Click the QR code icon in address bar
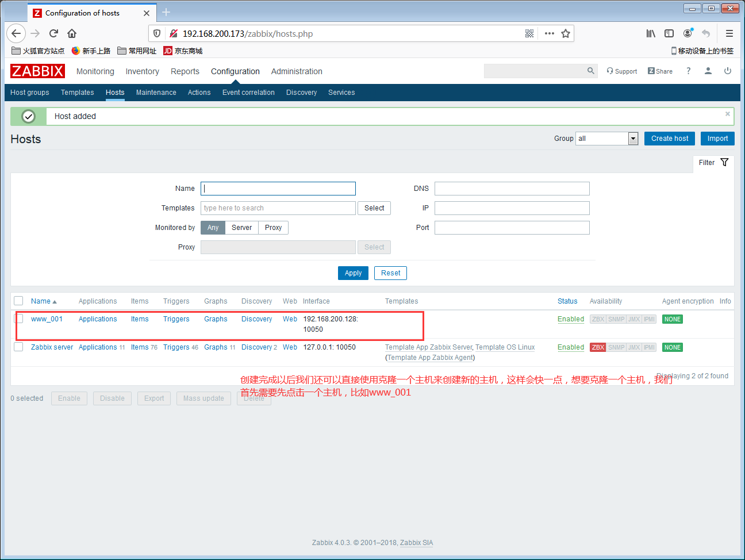 tap(529, 33)
